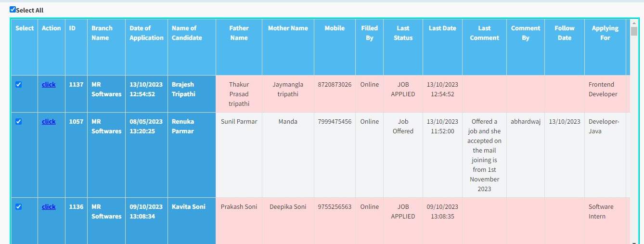
Task: Open the click link for ID 1057
Action: coord(49,122)
